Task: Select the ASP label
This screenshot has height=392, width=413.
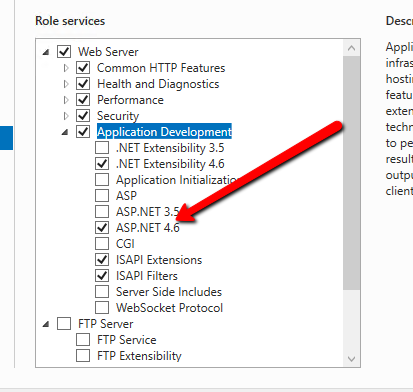Action: point(126,196)
